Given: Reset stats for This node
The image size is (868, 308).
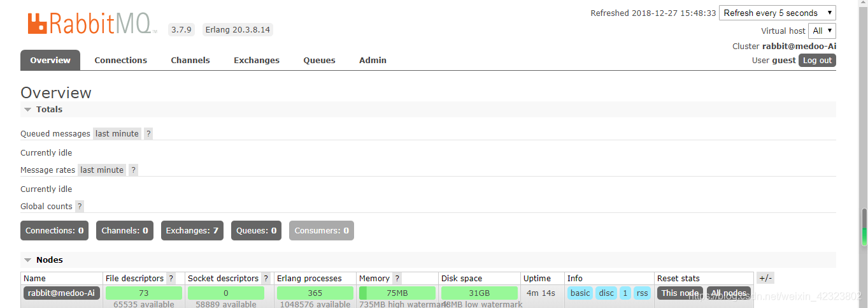Looking at the screenshot, I should (x=680, y=293).
